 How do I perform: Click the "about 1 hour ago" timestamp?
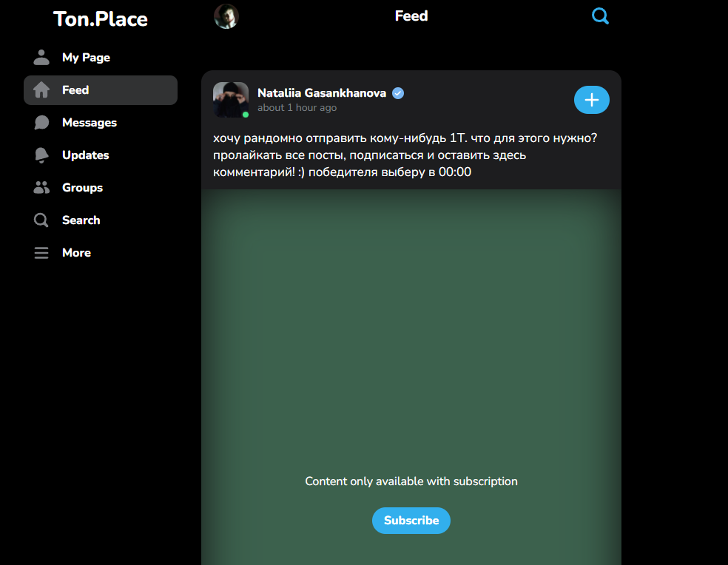(297, 108)
